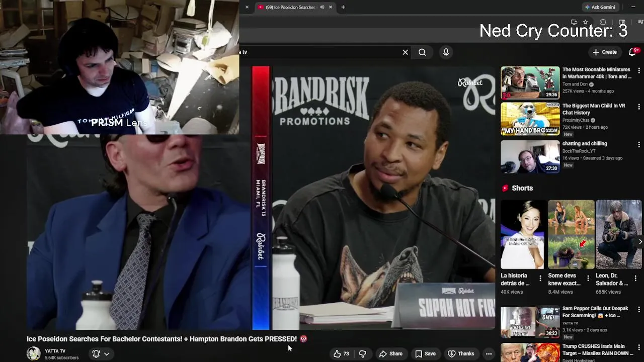Open La historia detrás de Short
The image size is (644, 362).
point(522,234)
